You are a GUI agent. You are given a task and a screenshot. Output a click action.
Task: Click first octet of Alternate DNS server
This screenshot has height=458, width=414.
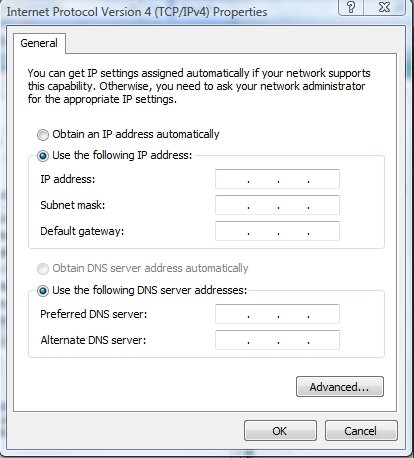pos(232,340)
